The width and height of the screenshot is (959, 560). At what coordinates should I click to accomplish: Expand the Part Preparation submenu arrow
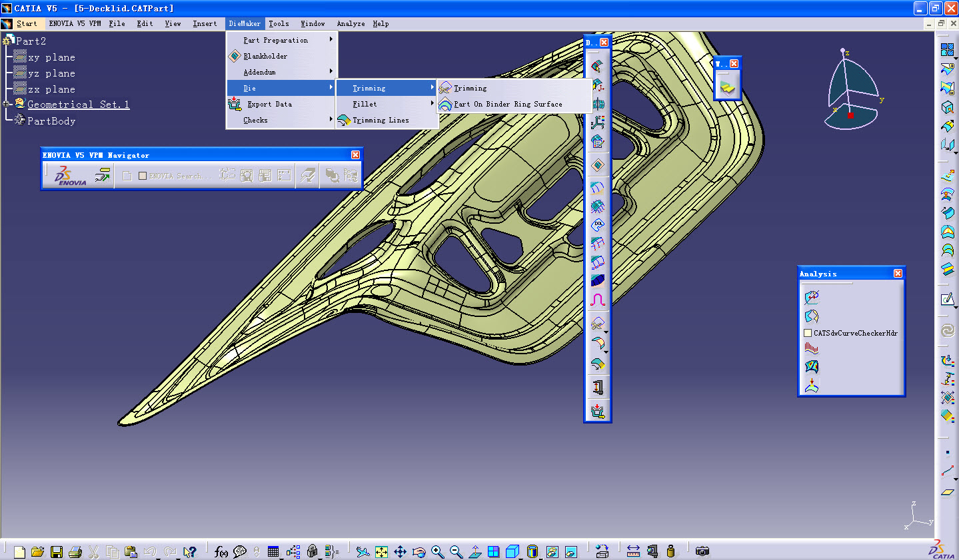tap(331, 39)
